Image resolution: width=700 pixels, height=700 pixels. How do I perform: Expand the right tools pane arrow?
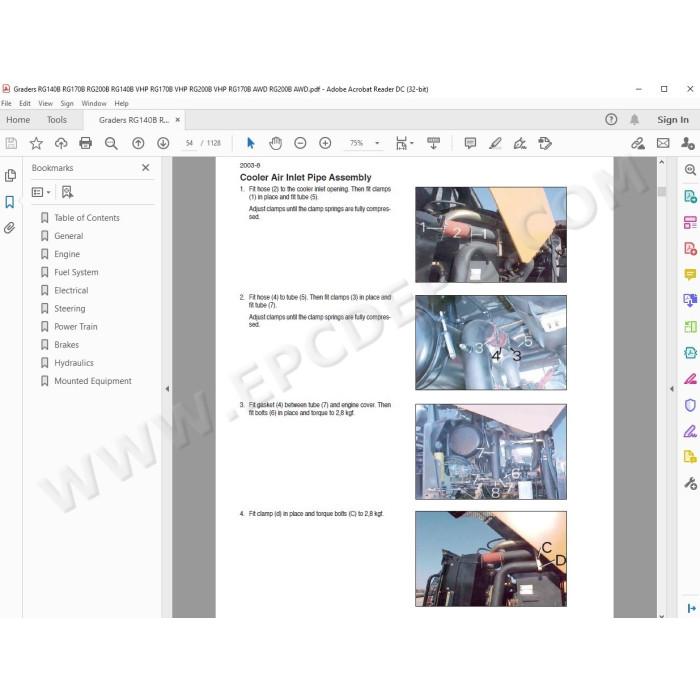pos(692,608)
